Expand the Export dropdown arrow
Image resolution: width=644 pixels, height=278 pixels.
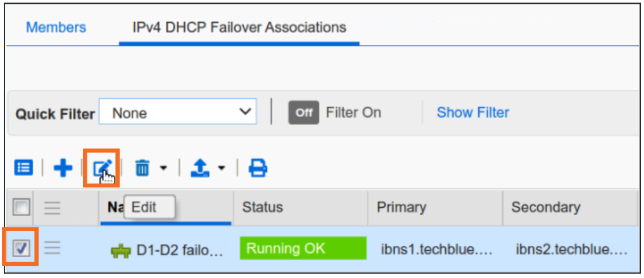coord(221,168)
